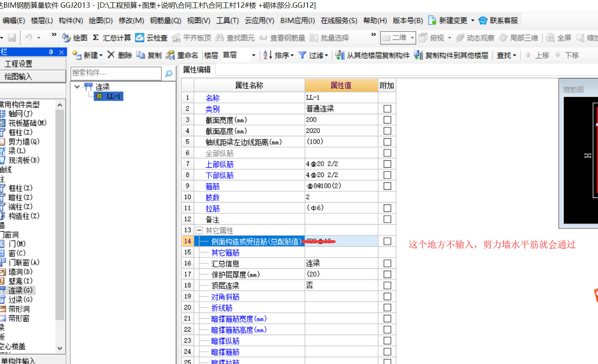Toggle 附加 checkbox for 下部纵筋 row
Screen dimensions: 598x364
[x=387, y=175]
